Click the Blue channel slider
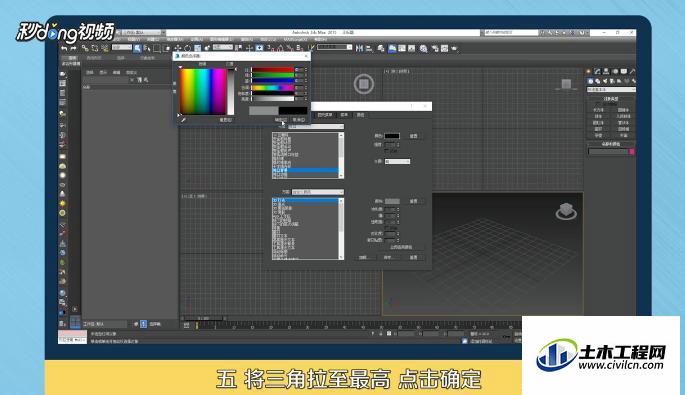Screen dimensions: 685x395 [273, 81]
